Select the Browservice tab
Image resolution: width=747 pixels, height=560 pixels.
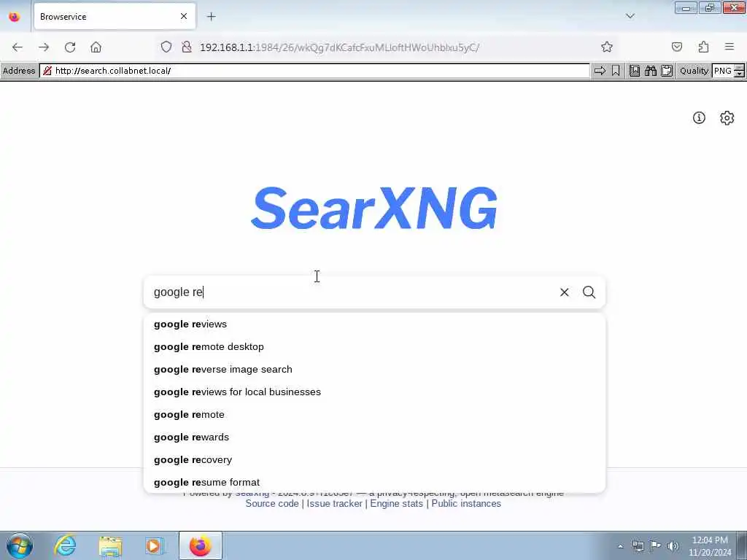click(x=115, y=17)
